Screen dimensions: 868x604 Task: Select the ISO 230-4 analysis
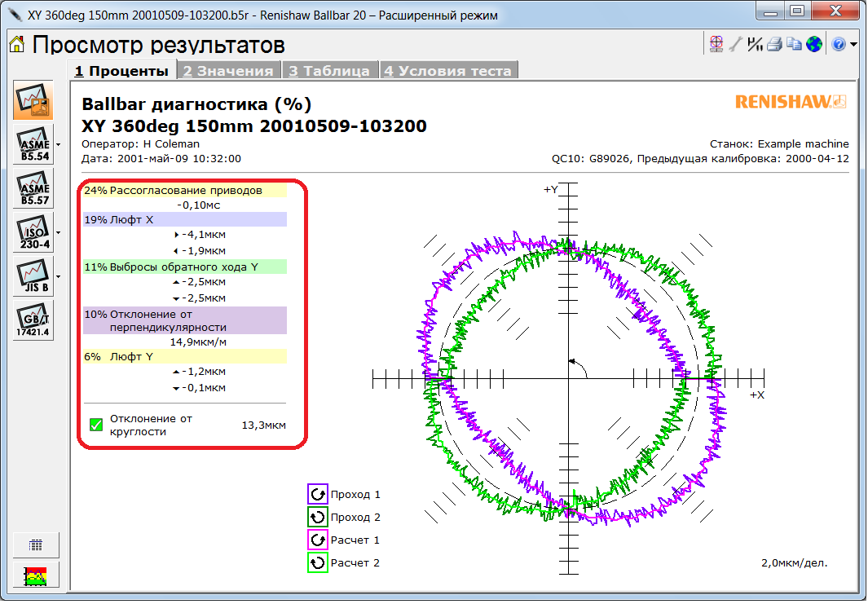33,232
